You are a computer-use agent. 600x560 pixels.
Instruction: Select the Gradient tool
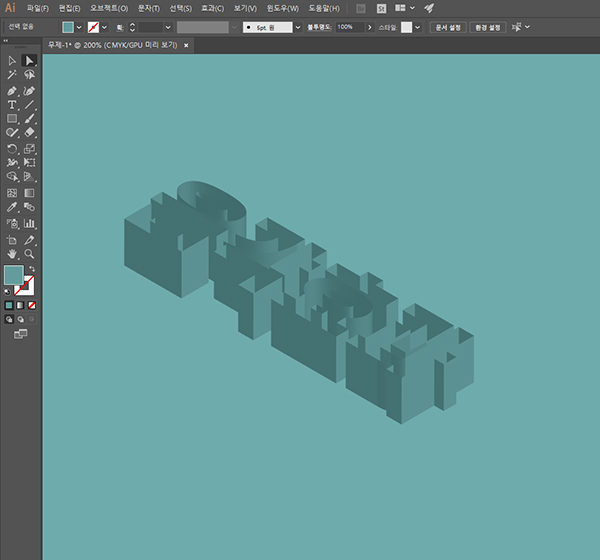[29, 193]
